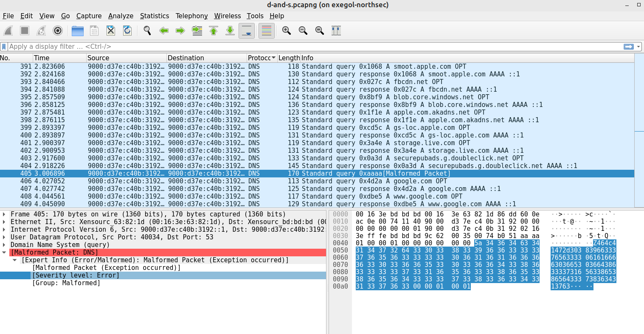Screen dimensions: 644x334
Task: Expand the Domain Name System query details
Action: pyautogui.click(x=4, y=244)
